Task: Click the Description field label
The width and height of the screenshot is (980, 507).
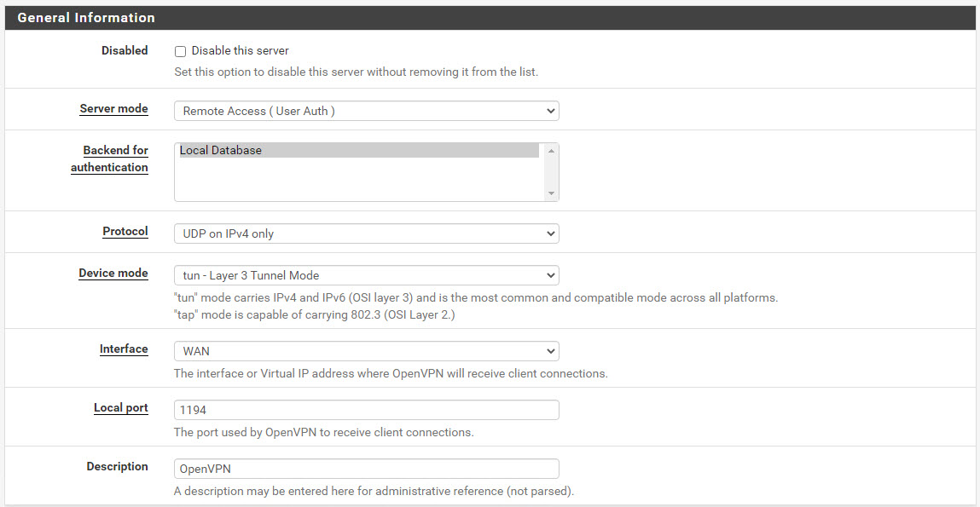Action: tap(118, 466)
